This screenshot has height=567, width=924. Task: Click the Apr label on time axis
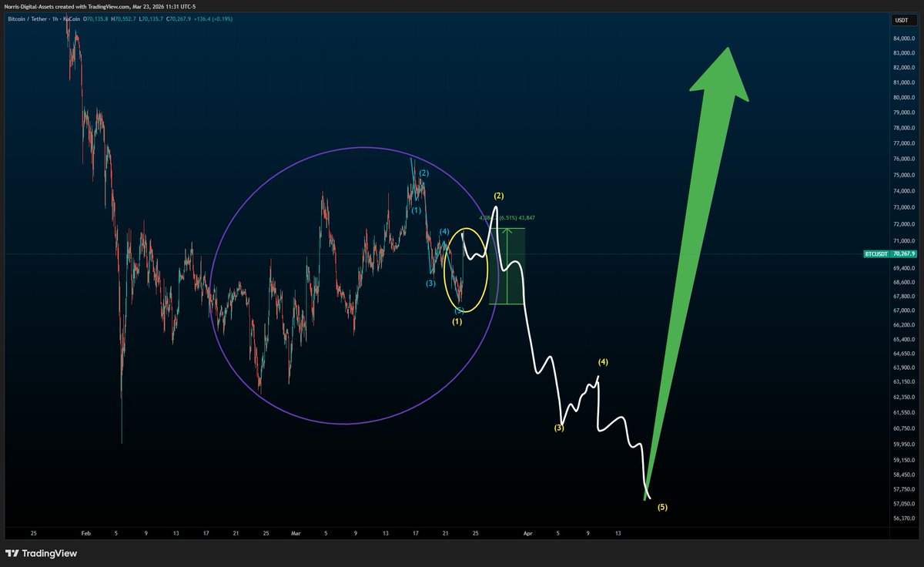[527, 533]
